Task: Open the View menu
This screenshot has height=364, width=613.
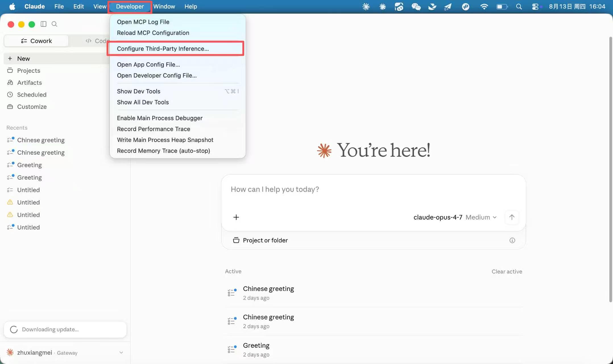Action: (100, 7)
